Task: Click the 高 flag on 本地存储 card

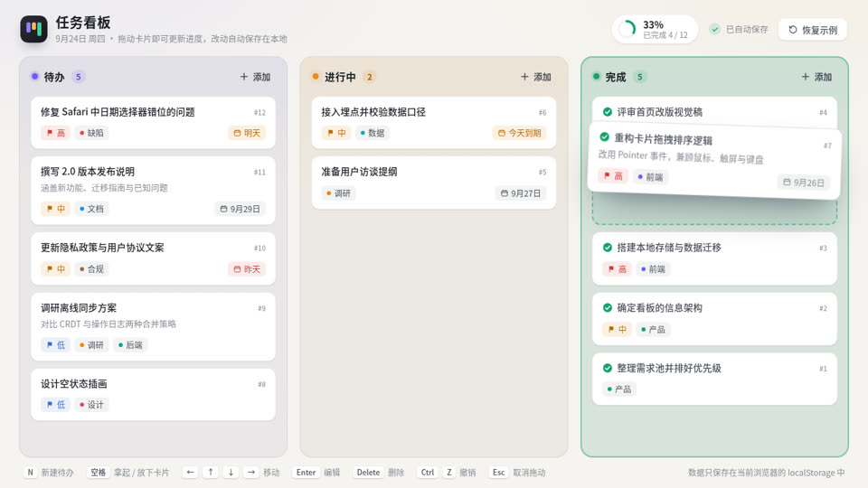Action: click(617, 269)
